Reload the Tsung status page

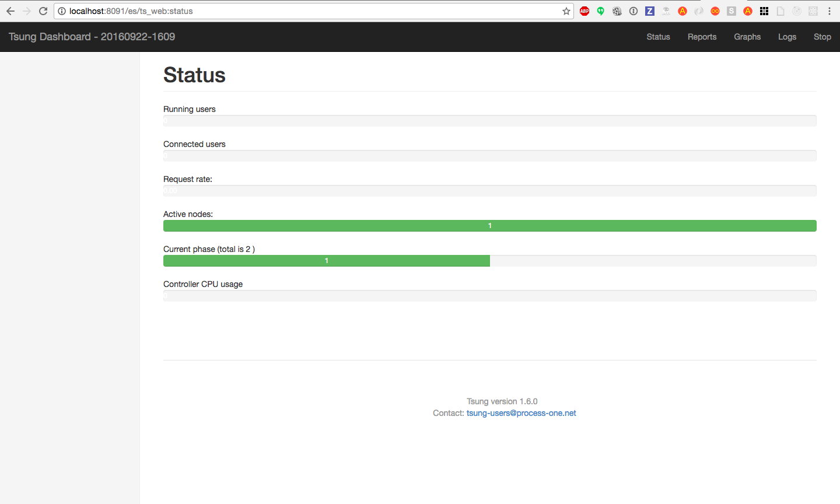pos(43,11)
